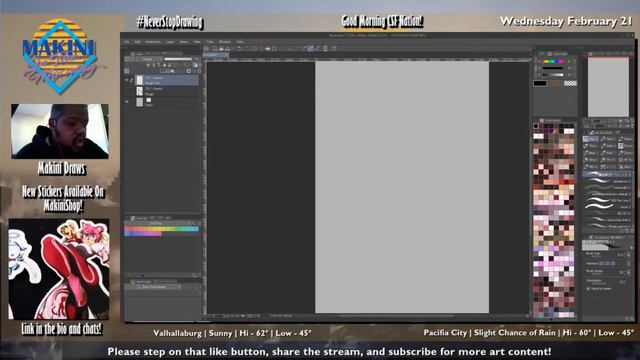Open the layer blending mode dropdown
This screenshot has width=640, height=360.
[149, 59]
